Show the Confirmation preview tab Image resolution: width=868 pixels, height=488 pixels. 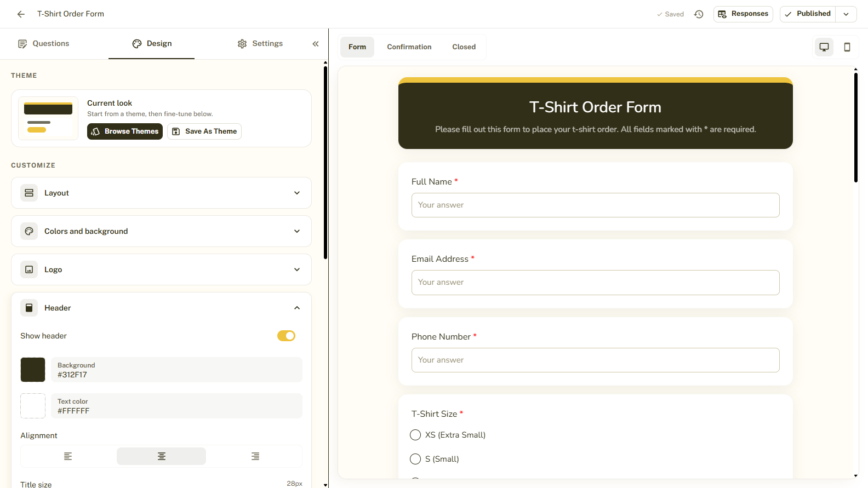point(409,47)
